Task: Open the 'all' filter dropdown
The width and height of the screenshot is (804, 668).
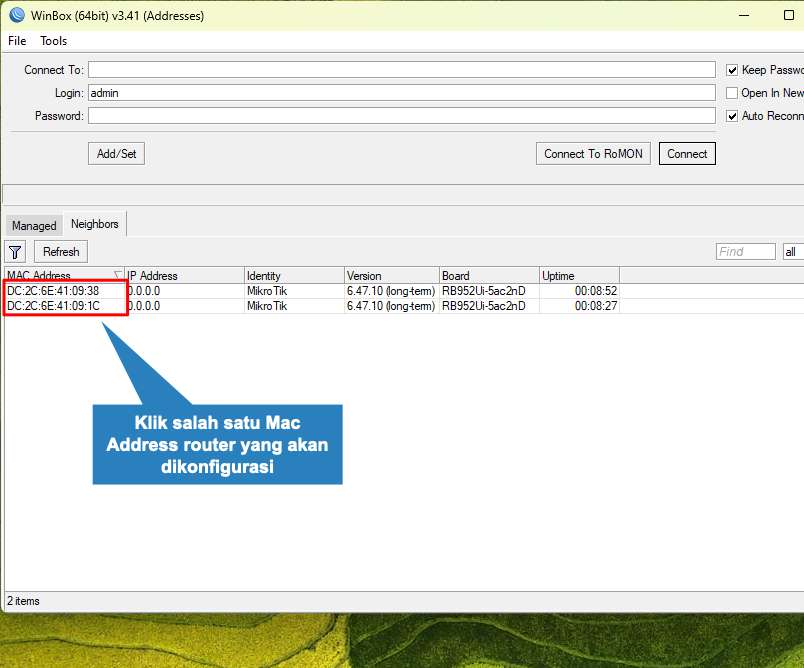Action: coord(792,252)
